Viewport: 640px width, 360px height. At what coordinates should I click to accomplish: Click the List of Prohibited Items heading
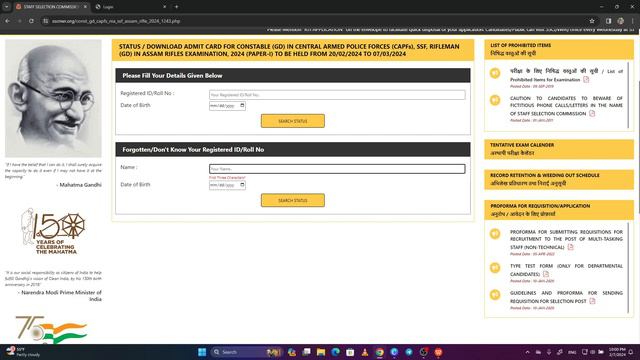pyautogui.click(x=559, y=49)
